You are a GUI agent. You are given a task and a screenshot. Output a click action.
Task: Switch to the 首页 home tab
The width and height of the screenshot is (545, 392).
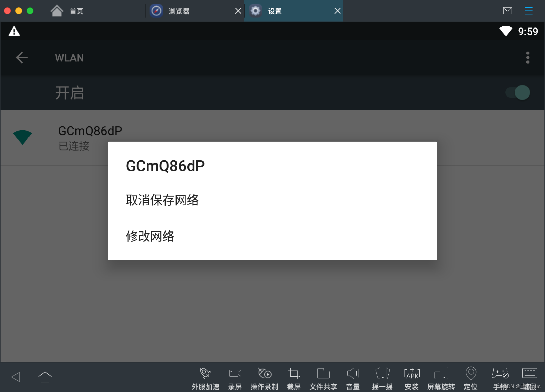(x=76, y=11)
